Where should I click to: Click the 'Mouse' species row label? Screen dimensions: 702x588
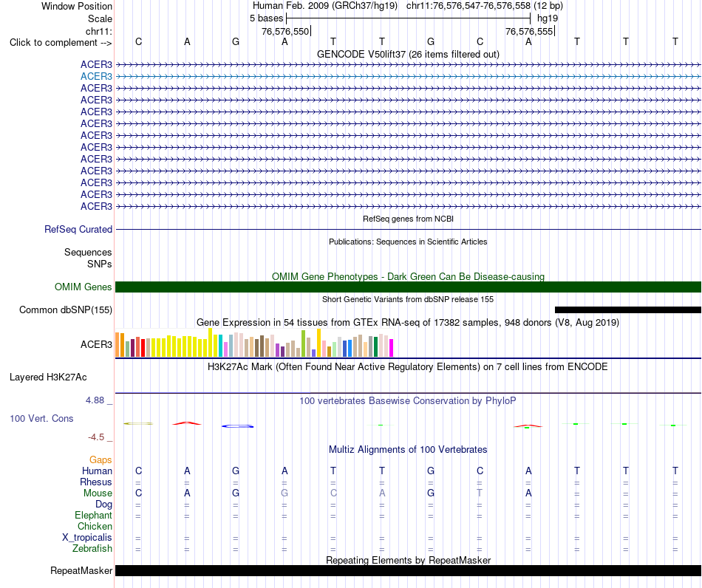click(98, 493)
